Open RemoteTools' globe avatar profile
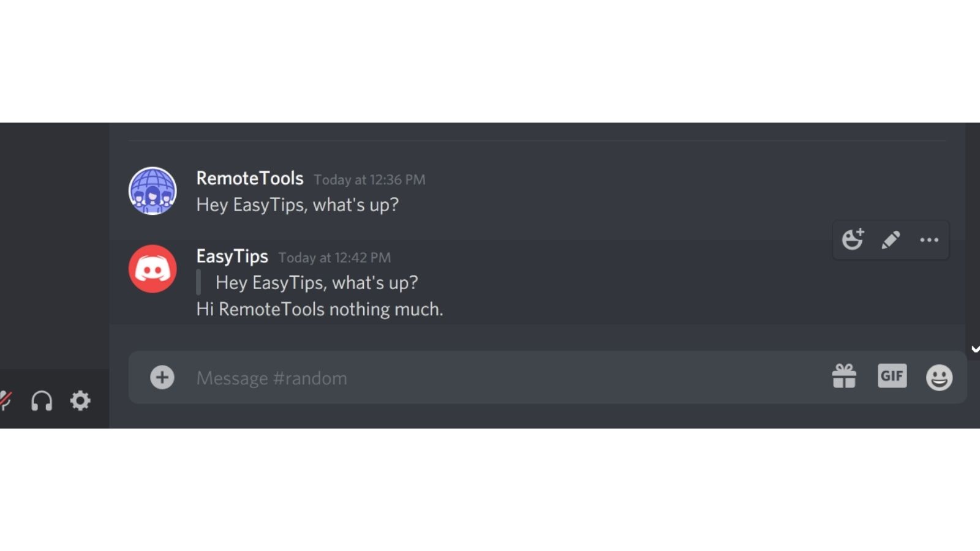980x551 pixels. click(x=153, y=191)
